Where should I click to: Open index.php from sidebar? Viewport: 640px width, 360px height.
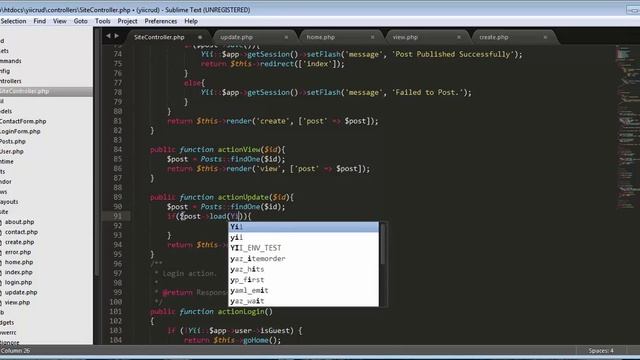tap(18, 272)
